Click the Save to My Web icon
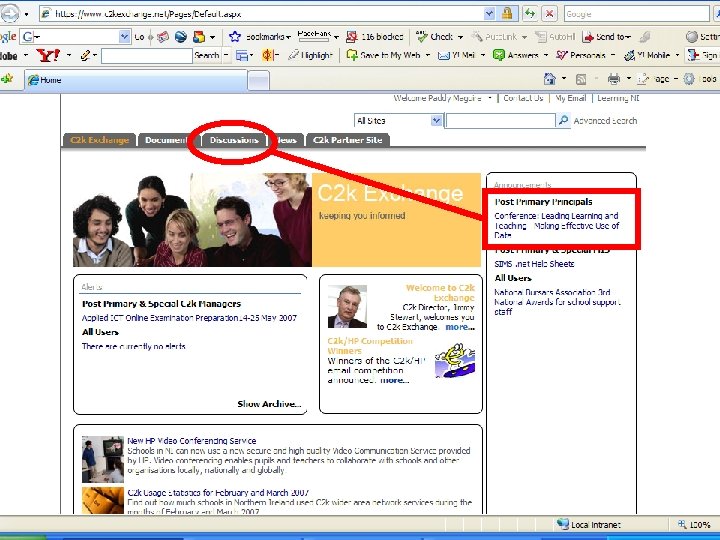 (352, 55)
